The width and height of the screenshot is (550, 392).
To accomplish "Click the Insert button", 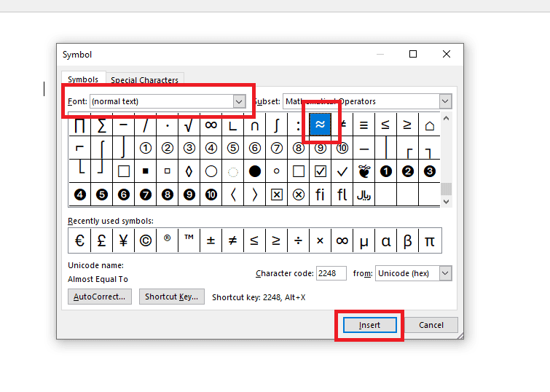I will (x=370, y=325).
